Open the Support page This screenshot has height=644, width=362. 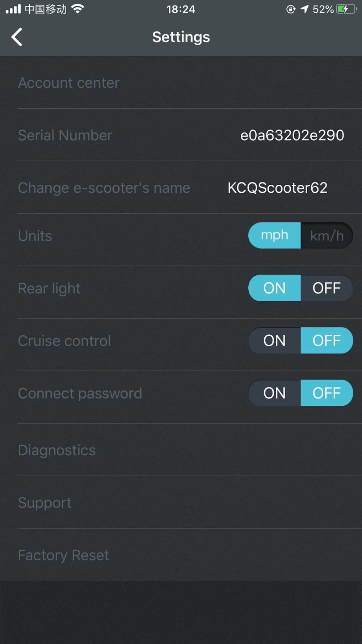pos(45,503)
